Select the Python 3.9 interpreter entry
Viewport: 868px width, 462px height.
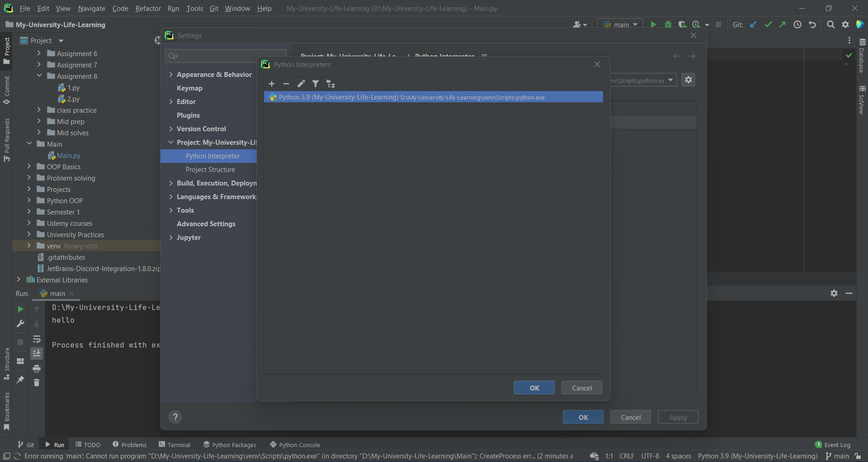433,97
